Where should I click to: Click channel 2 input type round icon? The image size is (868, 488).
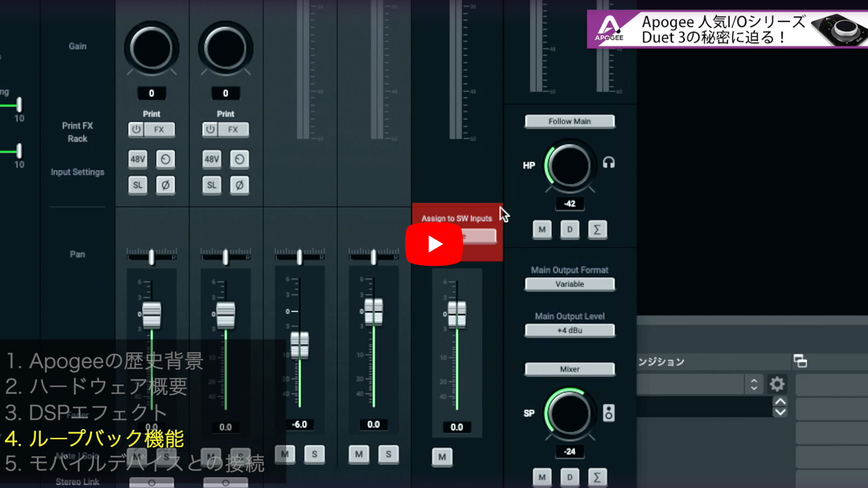pyautogui.click(x=240, y=159)
